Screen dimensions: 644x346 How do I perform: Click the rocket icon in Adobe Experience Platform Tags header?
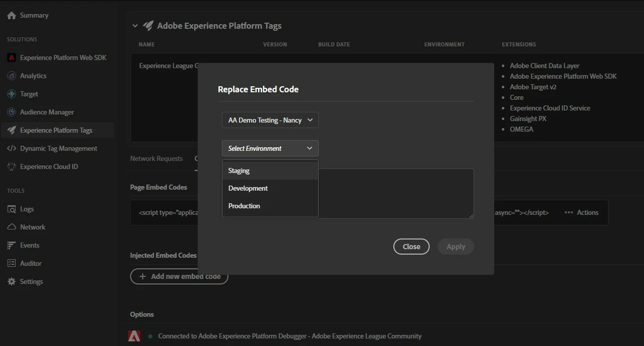tap(148, 26)
